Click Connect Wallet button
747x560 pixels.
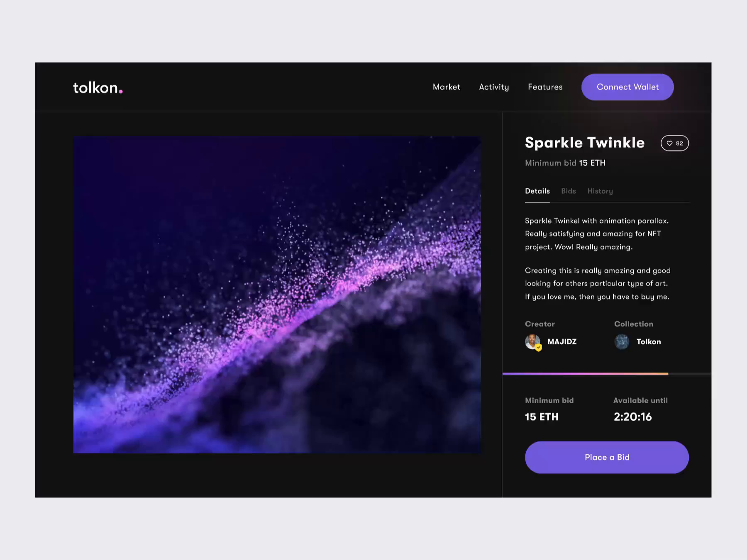tap(627, 87)
